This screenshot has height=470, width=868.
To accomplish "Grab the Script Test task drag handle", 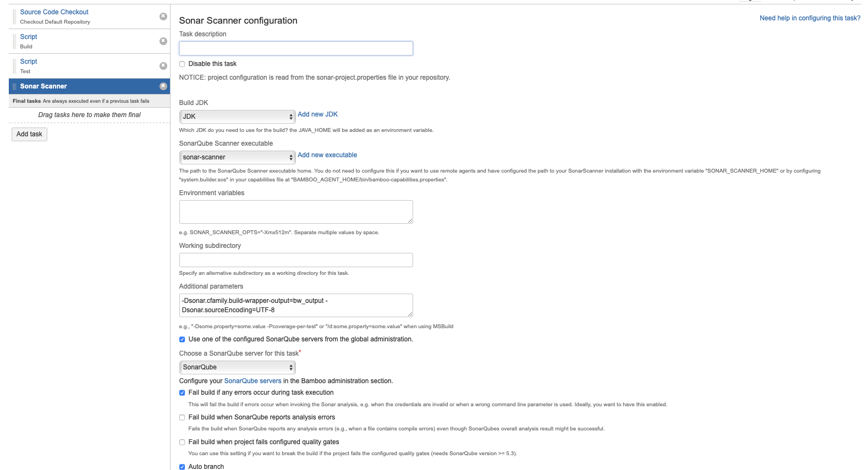I will pos(14,66).
